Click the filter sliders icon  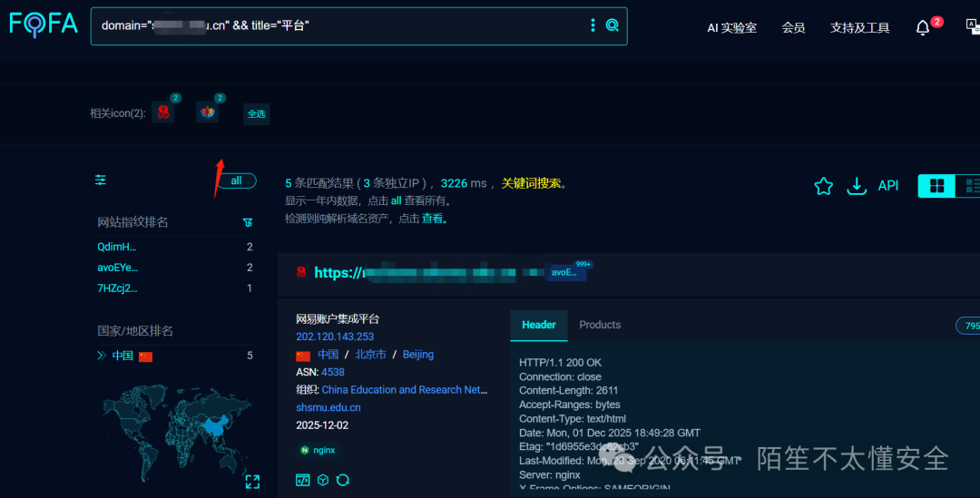pos(100,180)
